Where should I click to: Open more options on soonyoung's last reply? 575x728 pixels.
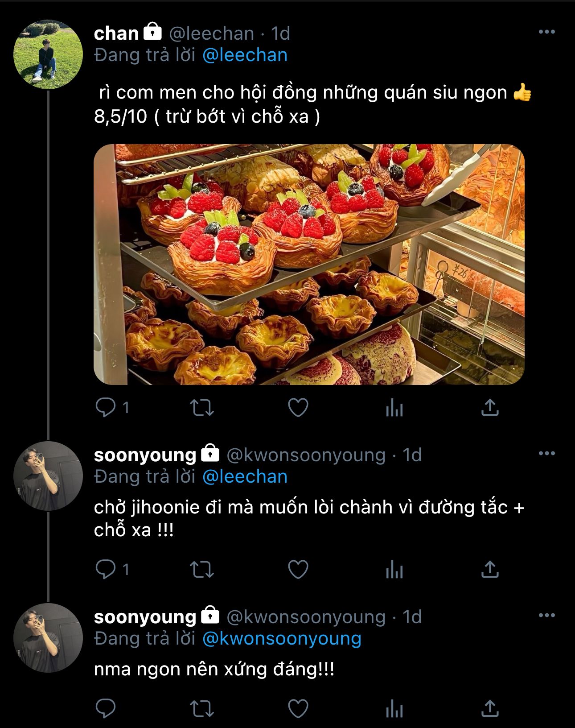tap(546, 616)
